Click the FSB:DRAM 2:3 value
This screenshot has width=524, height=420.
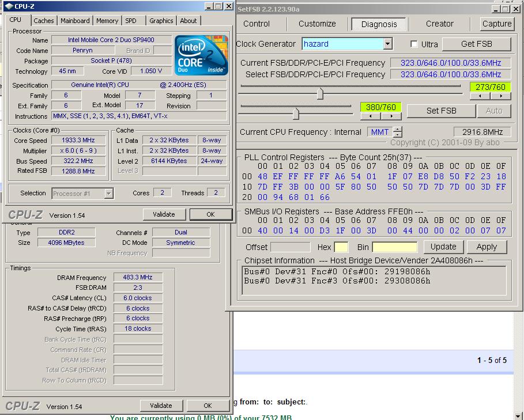coord(138,287)
